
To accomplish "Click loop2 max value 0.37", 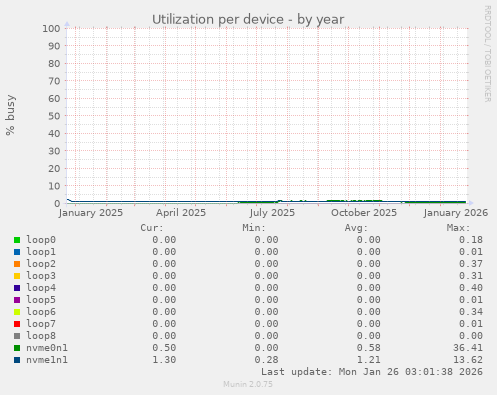I will tap(471, 264).
